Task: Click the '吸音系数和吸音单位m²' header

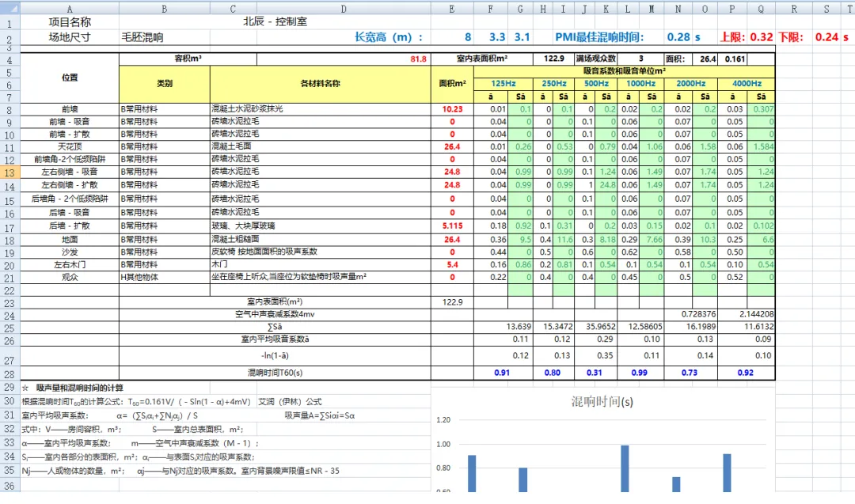Action: 625,71
